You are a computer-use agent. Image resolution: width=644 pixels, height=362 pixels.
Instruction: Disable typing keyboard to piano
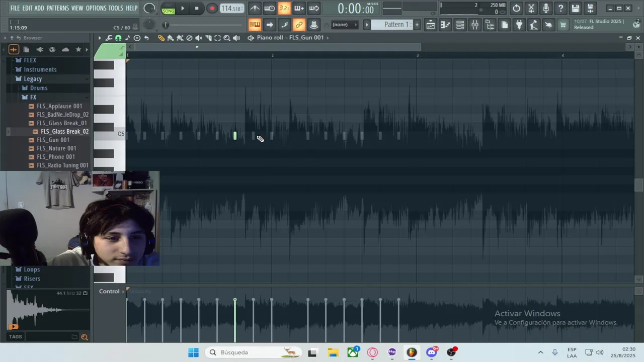tap(255, 25)
